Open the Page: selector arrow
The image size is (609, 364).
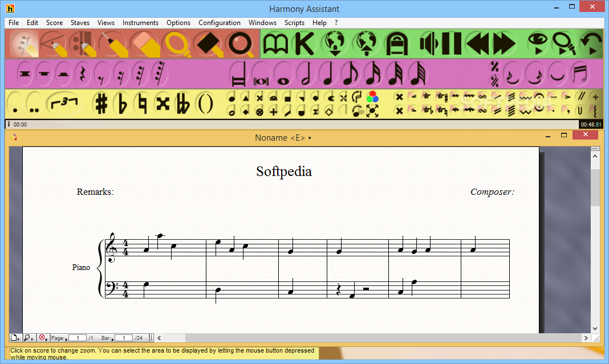coord(66,340)
